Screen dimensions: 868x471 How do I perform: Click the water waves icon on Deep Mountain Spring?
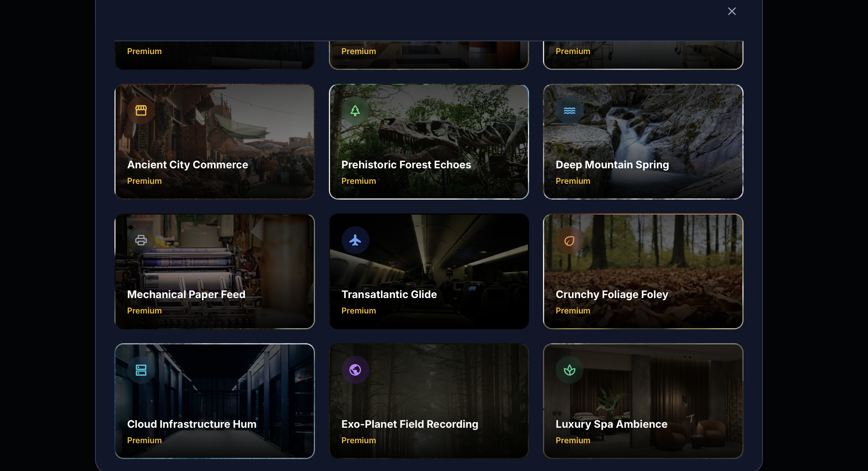[x=570, y=110]
